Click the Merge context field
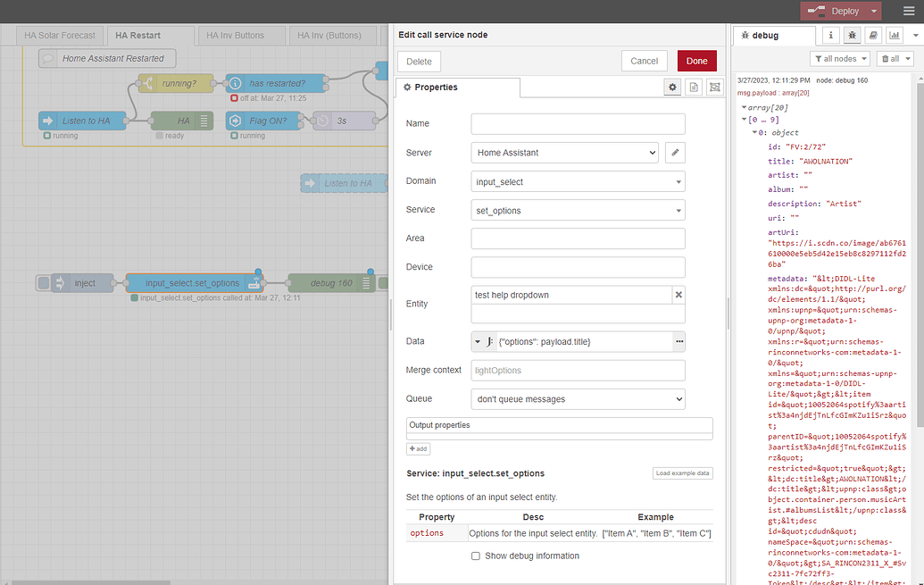 pos(578,371)
